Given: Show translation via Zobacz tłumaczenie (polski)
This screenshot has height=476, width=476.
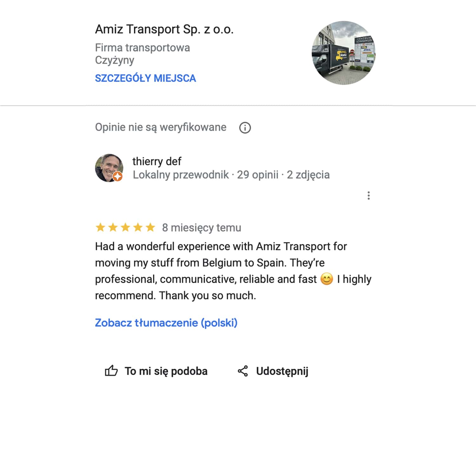Looking at the screenshot, I should coord(166,323).
